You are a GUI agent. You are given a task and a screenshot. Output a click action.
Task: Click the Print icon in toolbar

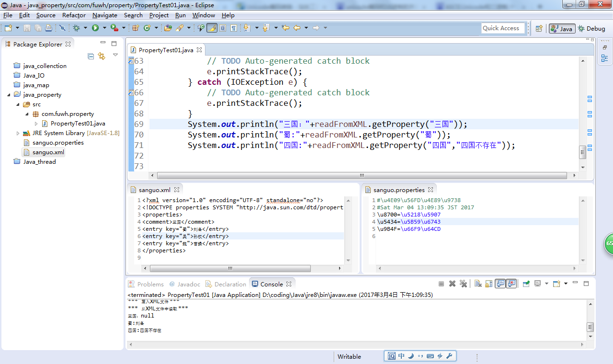point(48,28)
